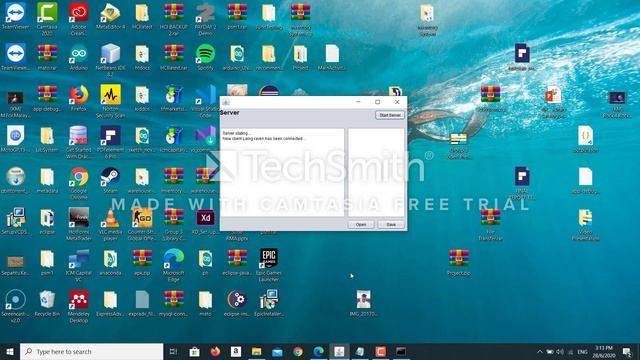Viewport: 640px width, 360px height.
Task: Click the taskbar clock showing 3:13 PM
Action: 604,351
